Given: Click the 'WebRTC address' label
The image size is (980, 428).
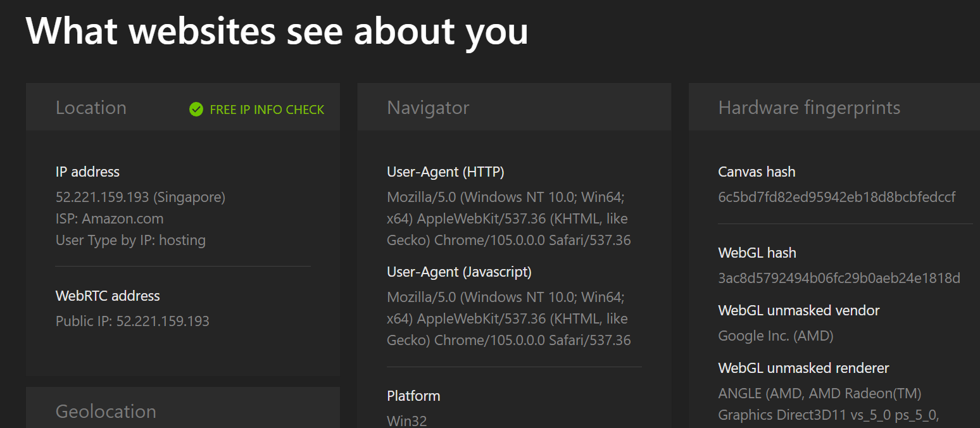Looking at the screenshot, I should [x=108, y=296].
